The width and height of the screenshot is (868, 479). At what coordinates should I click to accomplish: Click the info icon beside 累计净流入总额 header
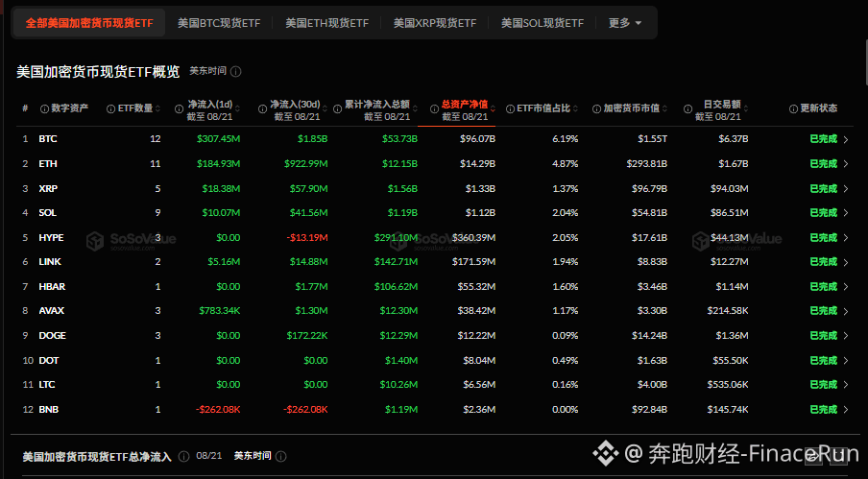click(x=337, y=109)
